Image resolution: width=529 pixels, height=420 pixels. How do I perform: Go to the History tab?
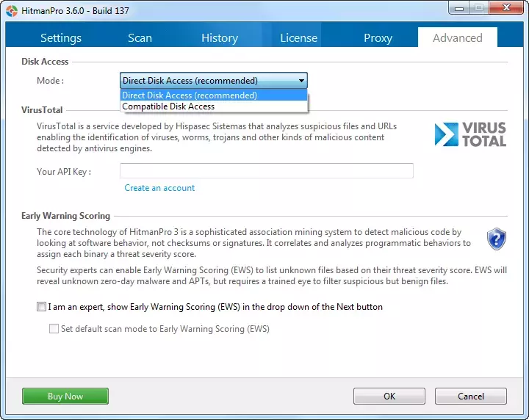[220, 37]
